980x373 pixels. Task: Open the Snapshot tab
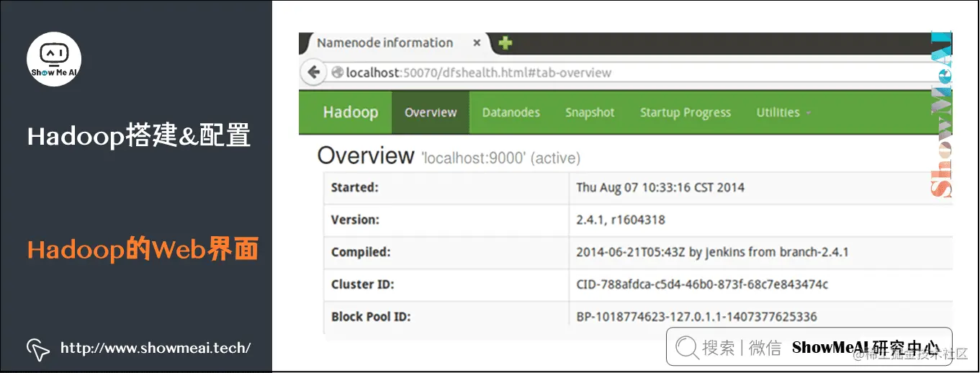point(590,112)
